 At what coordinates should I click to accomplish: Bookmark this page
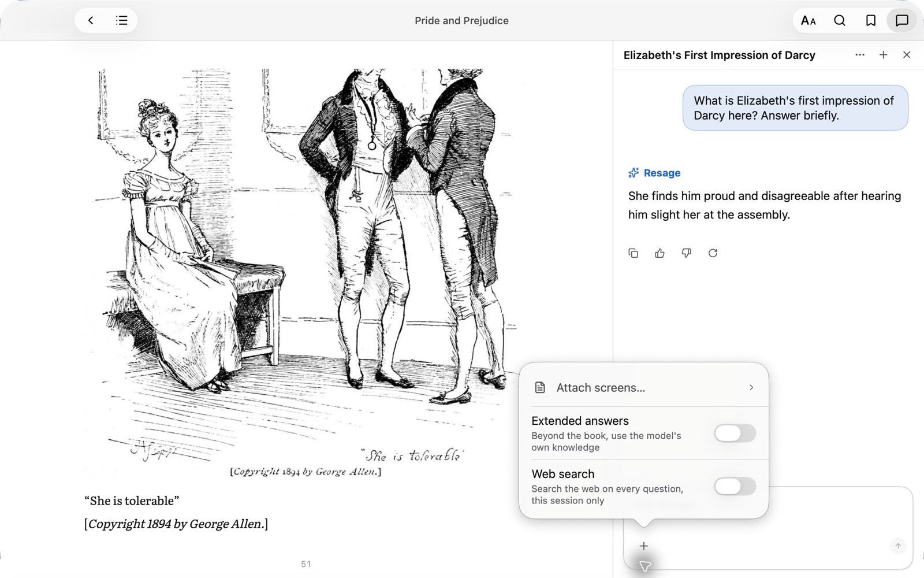click(x=871, y=20)
